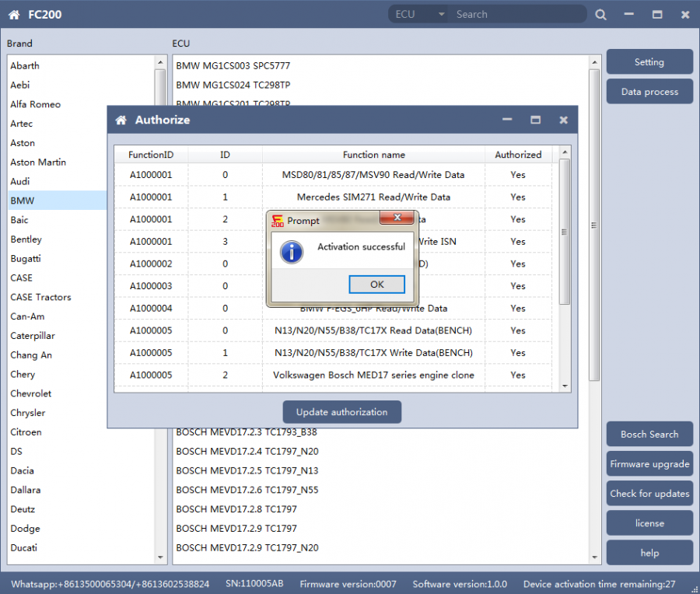Click the blue info icon in Prompt

point(292,251)
